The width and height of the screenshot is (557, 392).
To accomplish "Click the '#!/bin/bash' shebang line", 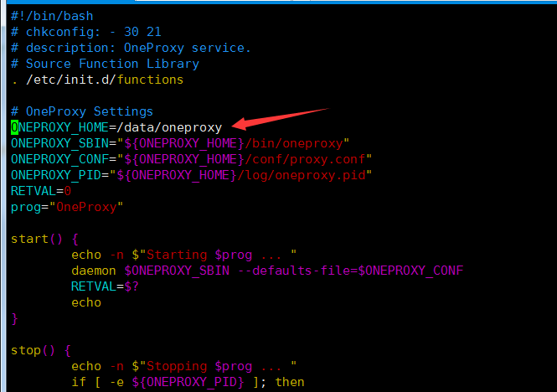I will point(52,16).
